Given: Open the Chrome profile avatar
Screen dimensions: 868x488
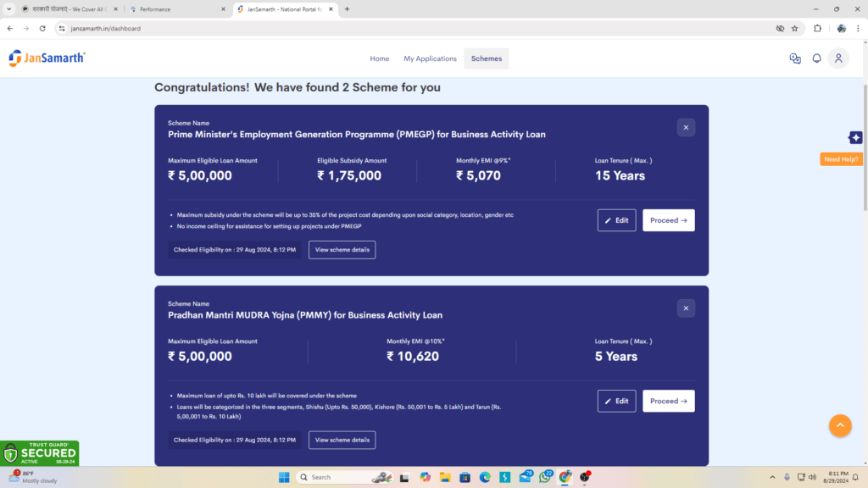Looking at the screenshot, I should point(842,28).
